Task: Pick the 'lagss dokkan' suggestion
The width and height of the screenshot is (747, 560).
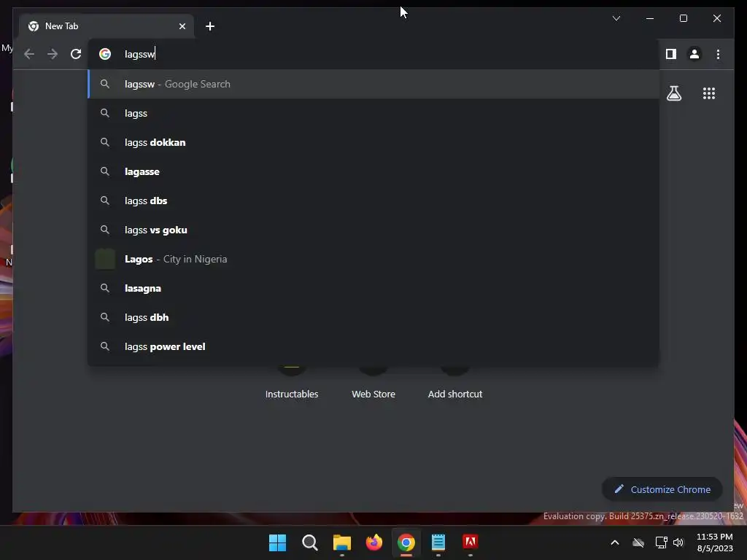Action: (373, 142)
